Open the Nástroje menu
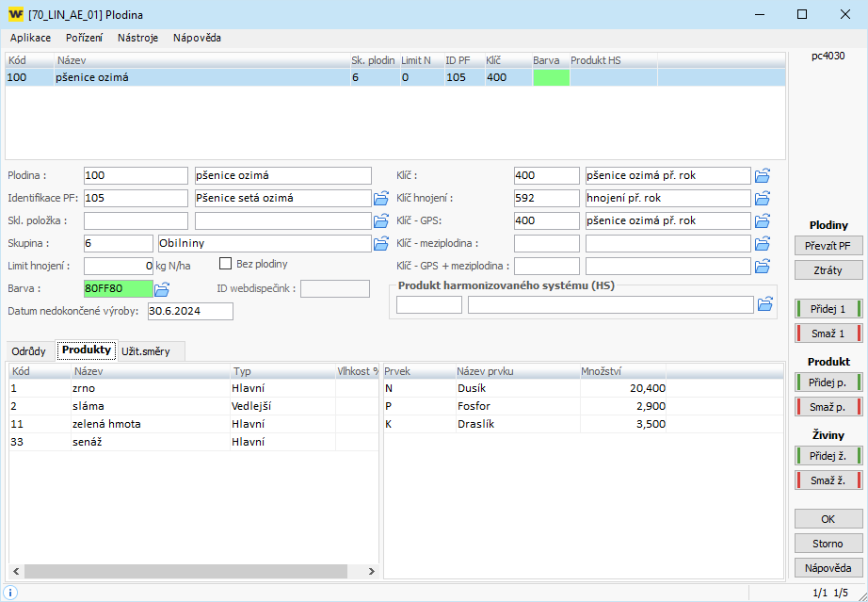The image size is (868, 602). [x=137, y=38]
